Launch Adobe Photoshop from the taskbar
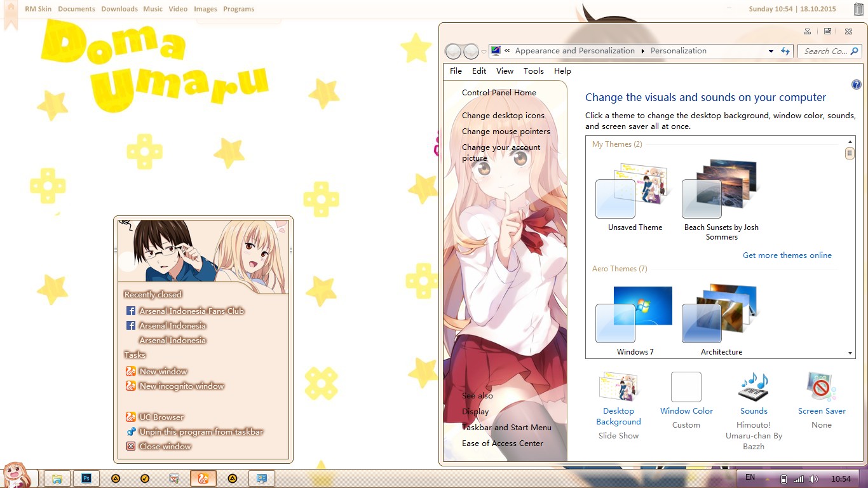Screen dimensions: 868x488 pyautogui.click(x=86, y=477)
